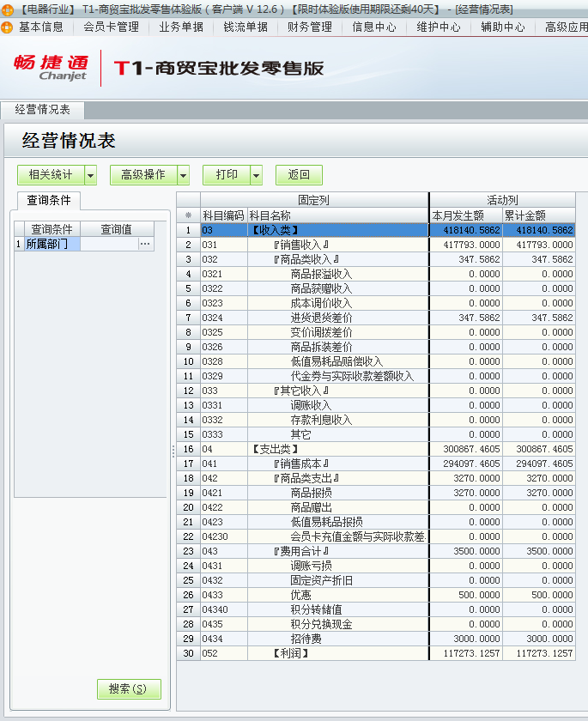This screenshot has width=588, height=721.
Task: Click the orange icon beside 基本信息
Action: 7,27
